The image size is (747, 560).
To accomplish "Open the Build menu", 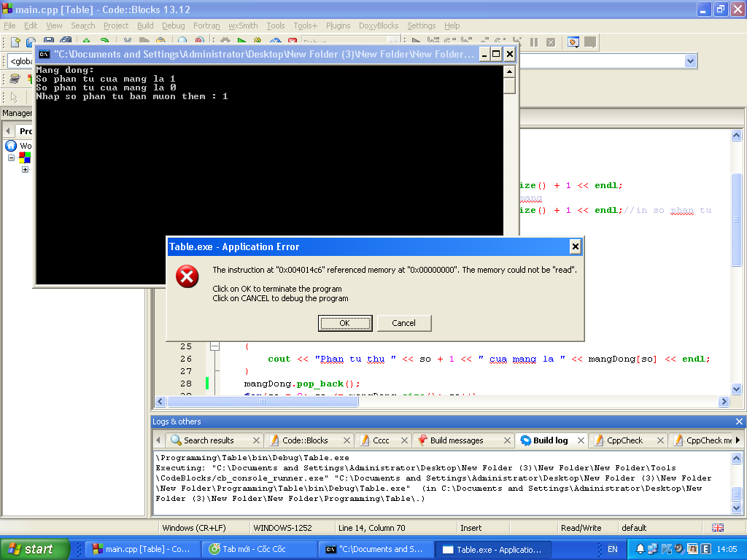I will click(145, 26).
